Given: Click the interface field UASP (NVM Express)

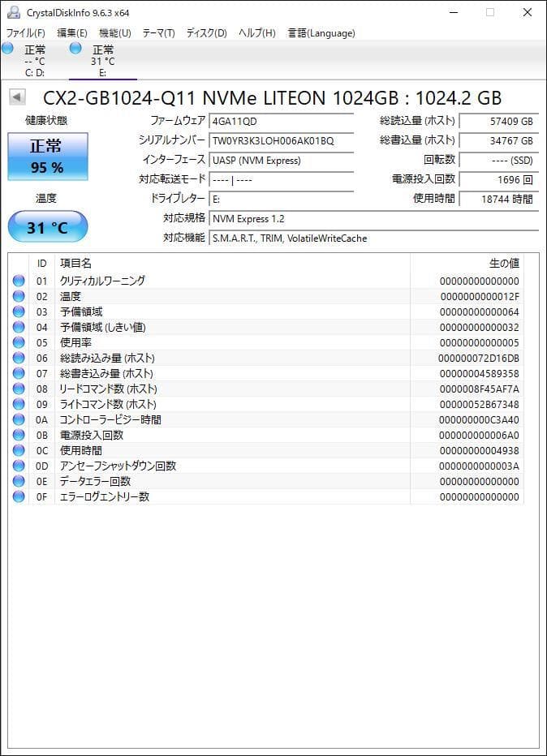Looking at the screenshot, I should [x=282, y=160].
